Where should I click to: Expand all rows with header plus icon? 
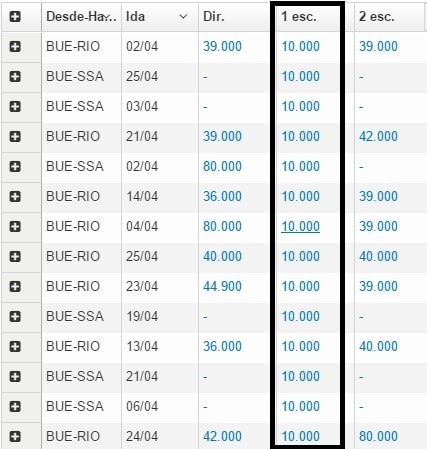click(x=15, y=16)
